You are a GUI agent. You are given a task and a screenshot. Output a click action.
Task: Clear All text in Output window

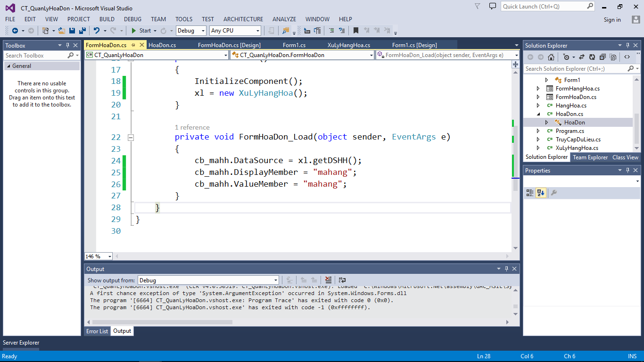click(328, 280)
